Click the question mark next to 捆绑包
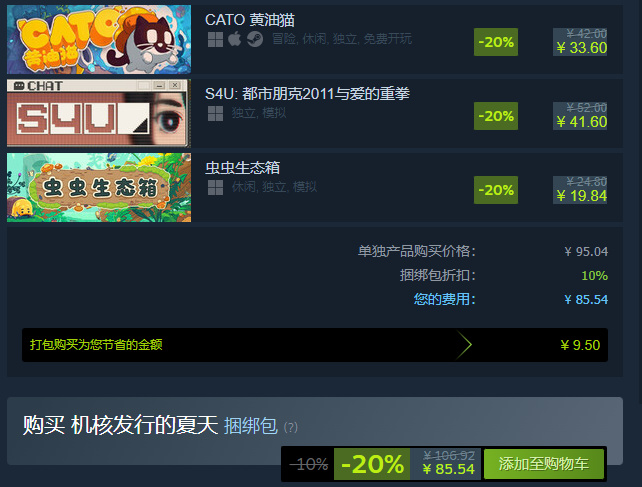Viewport: 642px width, 487px height. (291, 428)
